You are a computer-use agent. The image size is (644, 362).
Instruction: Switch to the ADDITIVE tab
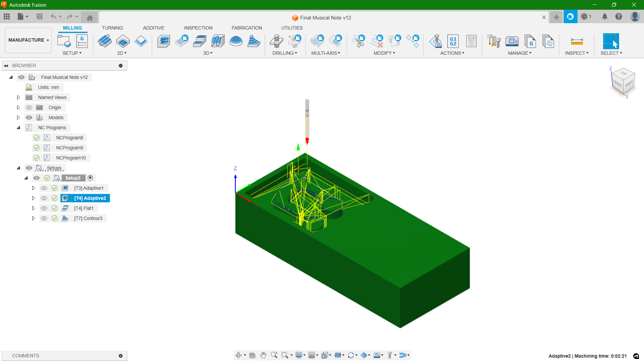coord(154,28)
